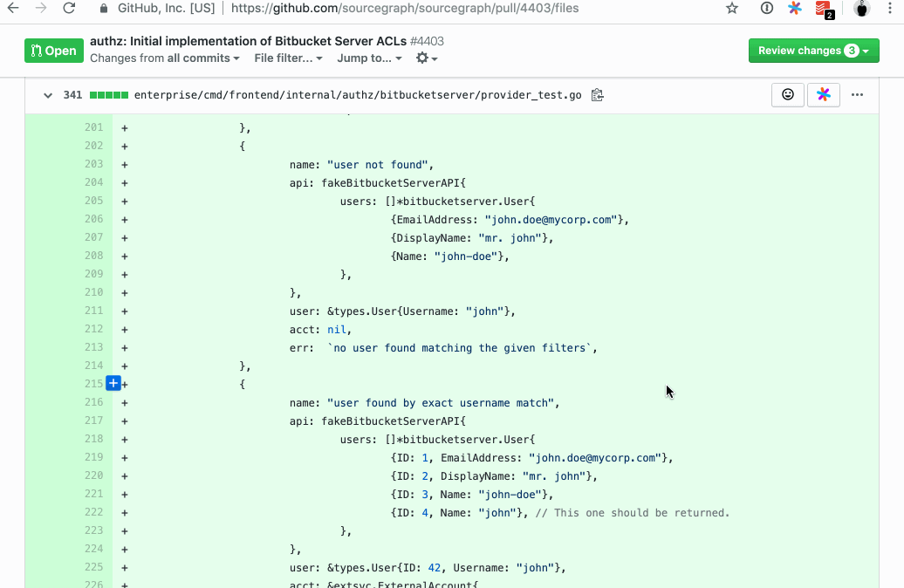Click "mr. john" on line 207
Image resolution: width=904 pixels, height=588 pixels.
pos(510,238)
